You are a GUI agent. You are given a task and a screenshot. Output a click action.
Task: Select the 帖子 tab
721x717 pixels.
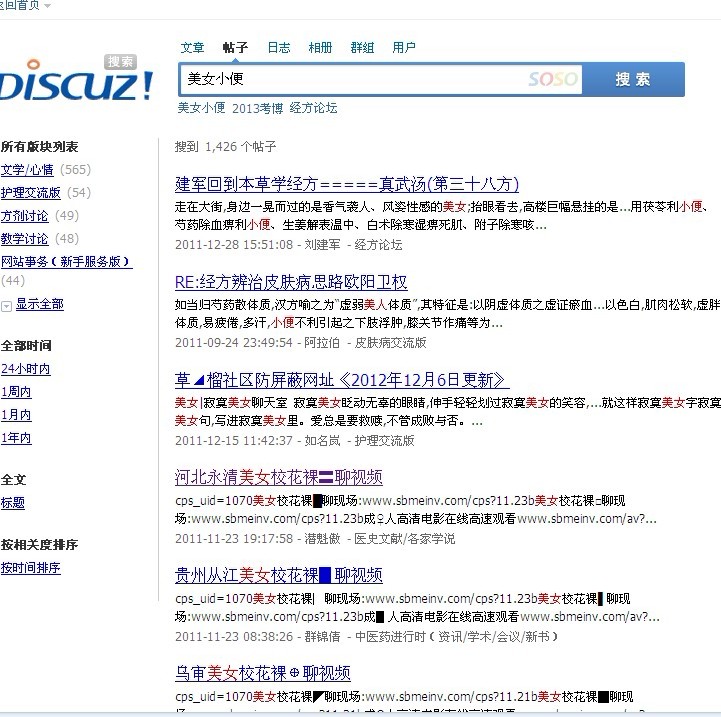click(x=235, y=47)
